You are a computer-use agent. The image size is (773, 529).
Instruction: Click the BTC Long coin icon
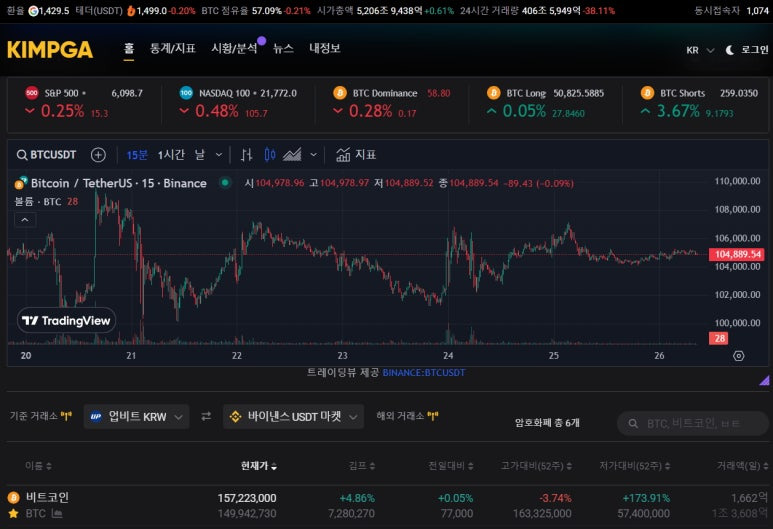coord(493,93)
